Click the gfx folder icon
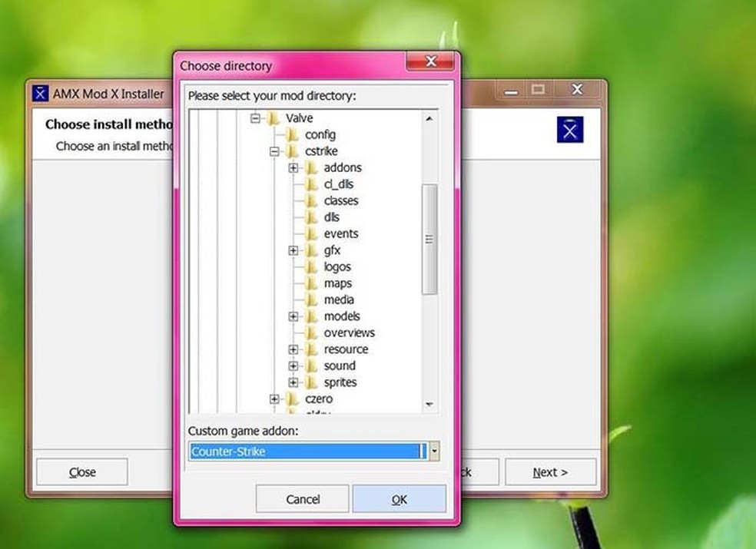The width and height of the screenshot is (756, 549). (311, 250)
